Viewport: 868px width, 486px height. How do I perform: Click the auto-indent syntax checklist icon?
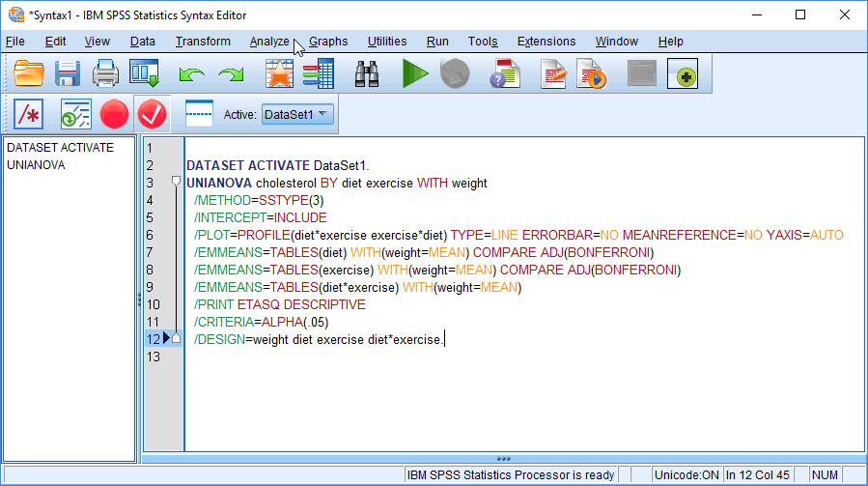[x=76, y=114]
